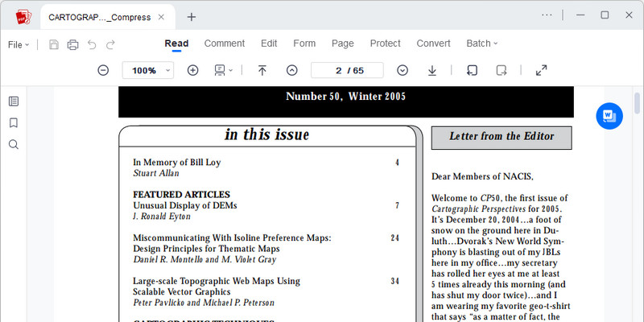Viewport: 644px width, 322px height.
Task: Open the bookmarks panel in the sidebar
Action: (14, 123)
